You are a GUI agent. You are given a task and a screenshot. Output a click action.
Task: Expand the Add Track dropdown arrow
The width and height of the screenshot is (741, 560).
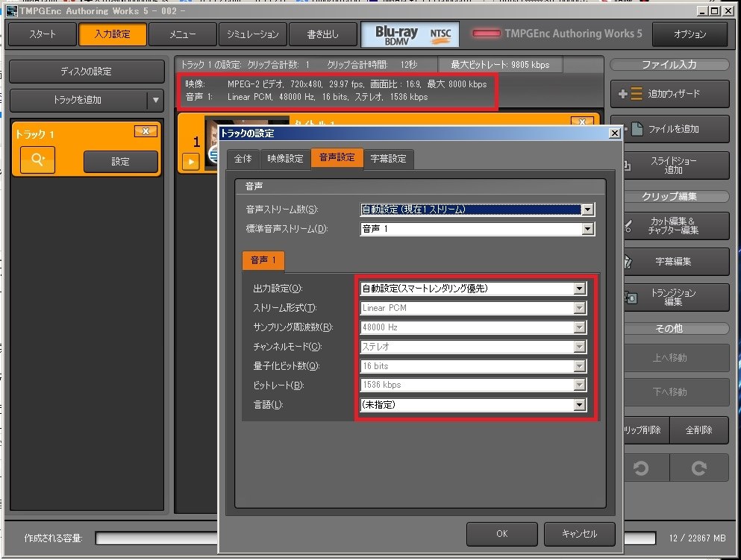(155, 100)
